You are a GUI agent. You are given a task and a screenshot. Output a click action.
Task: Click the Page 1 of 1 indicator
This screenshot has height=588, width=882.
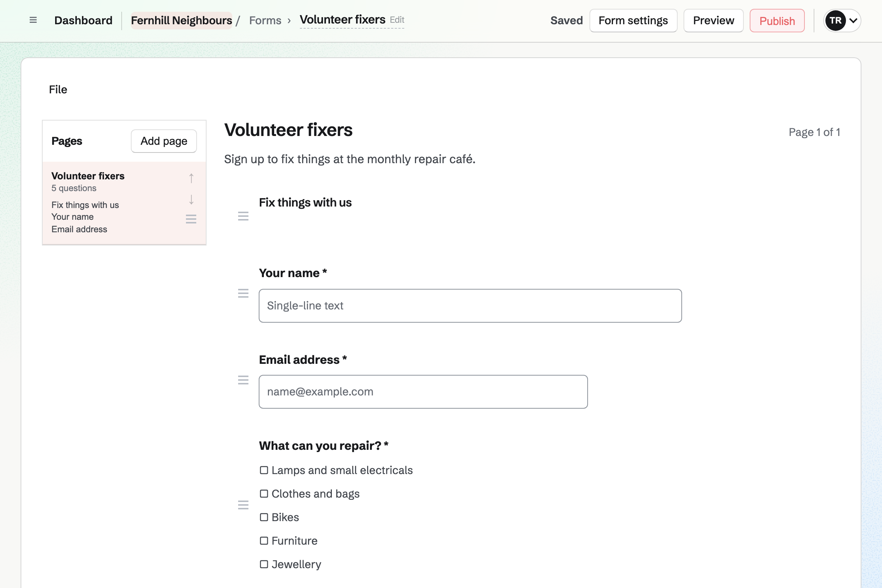coord(814,132)
